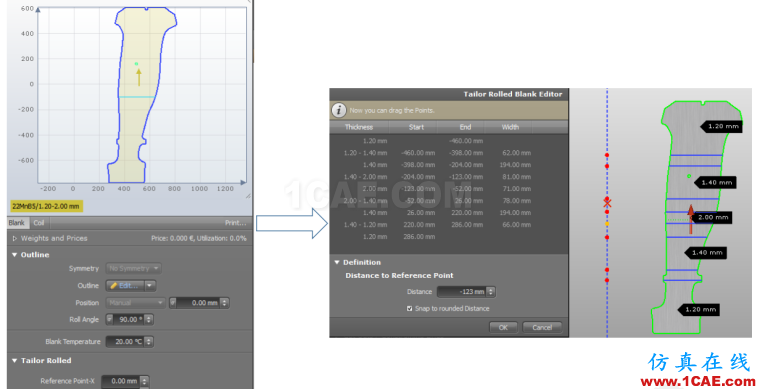Click the pencil Edit outline button
The height and width of the screenshot is (389, 760).
[x=125, y=285]
